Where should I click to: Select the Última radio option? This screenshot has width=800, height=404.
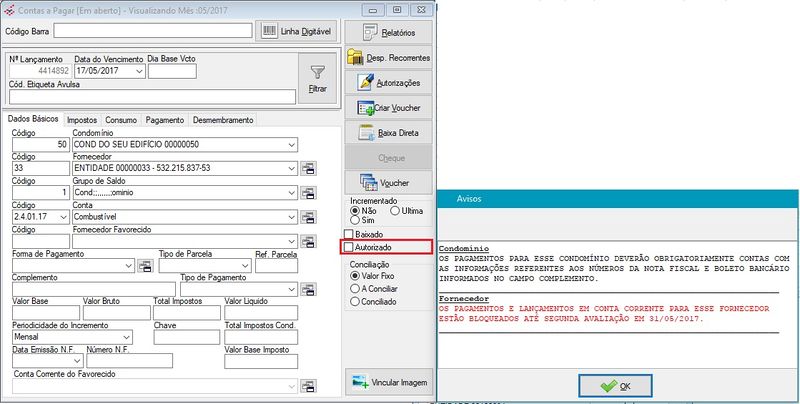coord(395,211)
